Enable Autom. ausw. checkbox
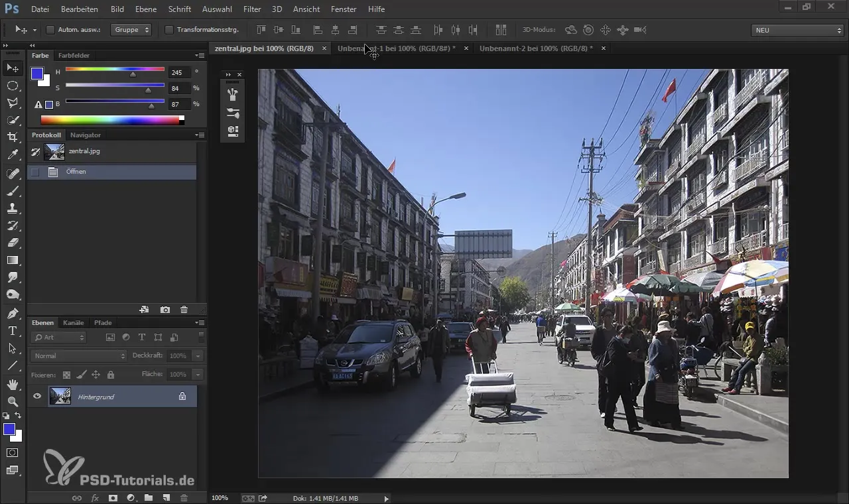The width and height of the screenshot is (849, 504). click(50, 30)
